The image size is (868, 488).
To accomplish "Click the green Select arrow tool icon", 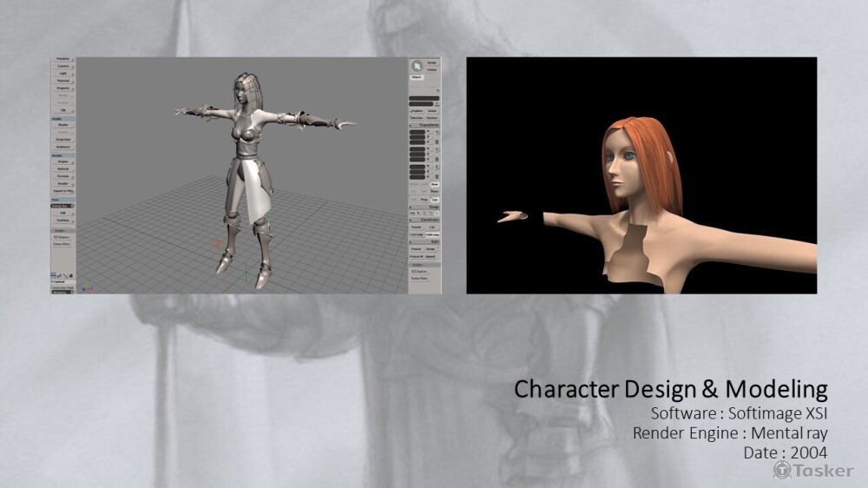I will tap(417, 65).
